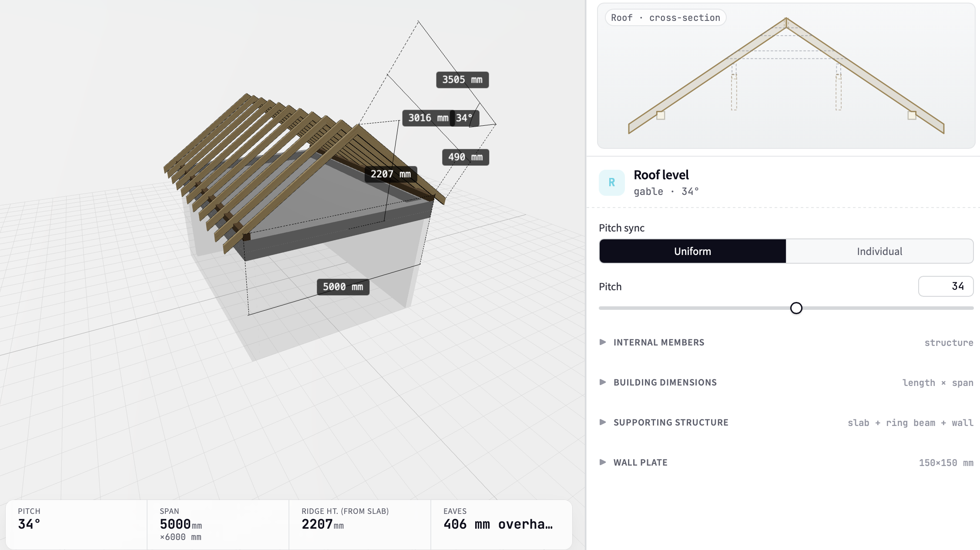Click the 'length × span' hint text
Screen dimensions: 980x550
click(938, 383)
